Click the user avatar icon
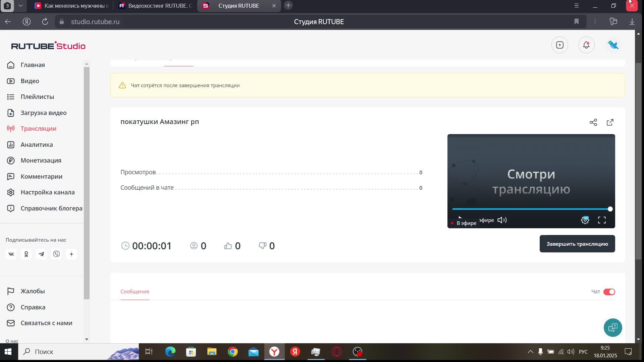Image resolution: width=644 pixels, height=362 pixels. [613, 45]
